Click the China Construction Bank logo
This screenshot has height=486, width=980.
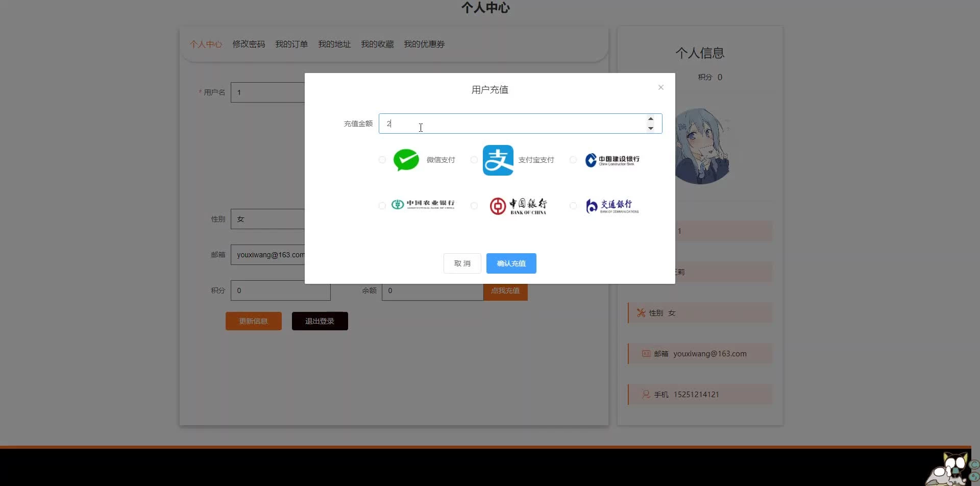point(612,160)
